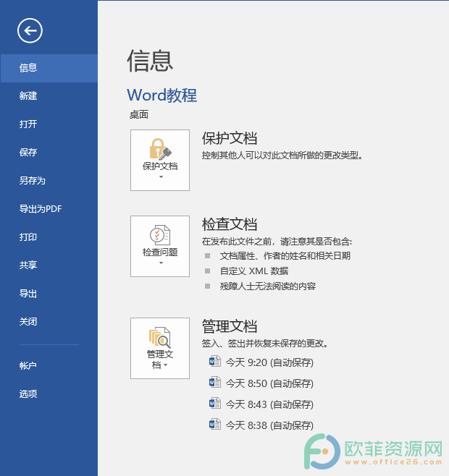Viewport: 449px width, 476px height.
Task: Select the 信息 menu item
Action: pos(49,68)
